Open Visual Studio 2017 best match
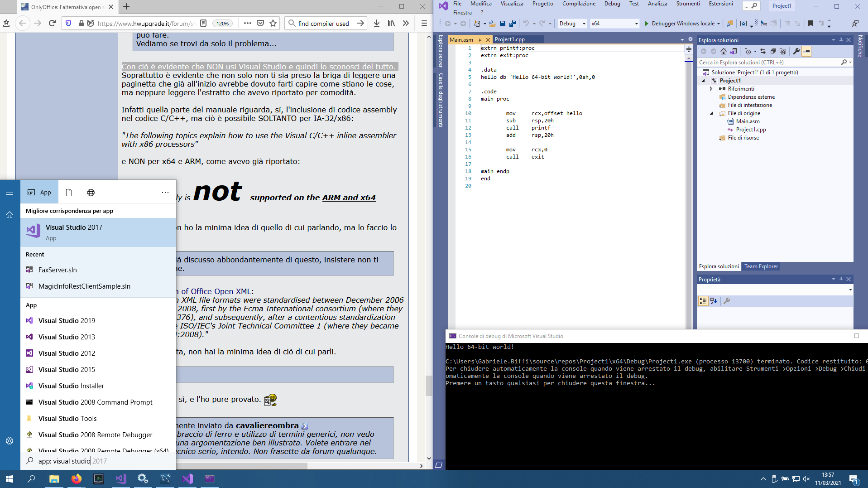Image resolution: width=868 pixels, height=488 pixels. [x=98, y=232]
